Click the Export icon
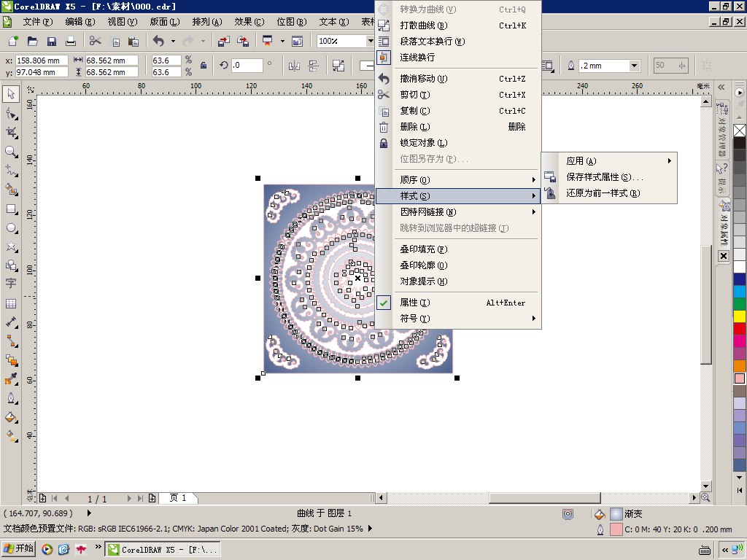Screen dimensions: 747x560 [243, 42]
